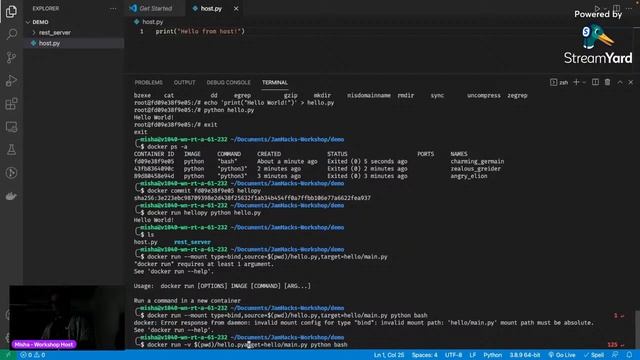Run Python file with play button

tap(597, 8)
